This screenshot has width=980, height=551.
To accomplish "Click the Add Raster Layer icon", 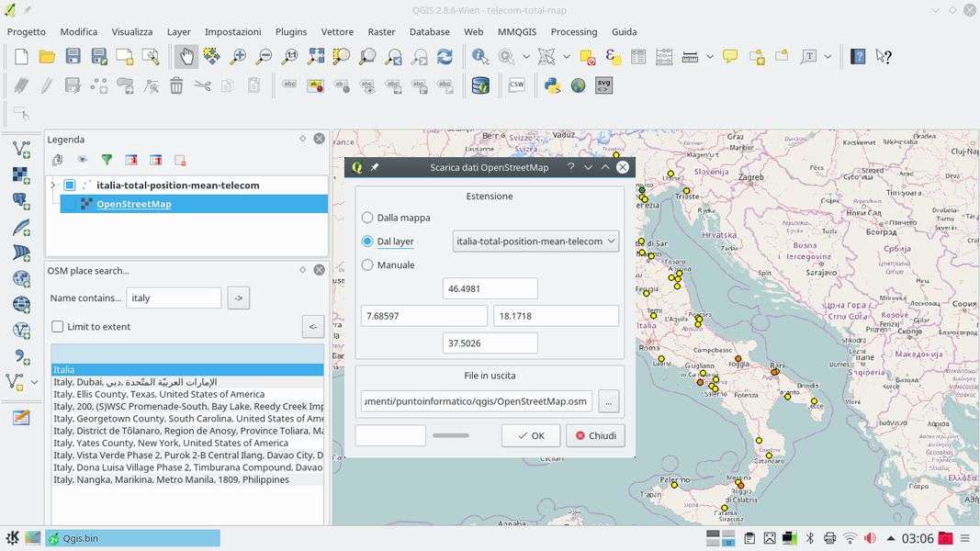I will point(20,174).
